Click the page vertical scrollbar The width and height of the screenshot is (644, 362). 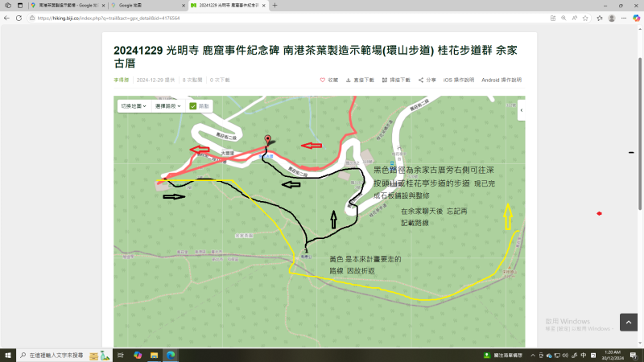click(640, 134)
